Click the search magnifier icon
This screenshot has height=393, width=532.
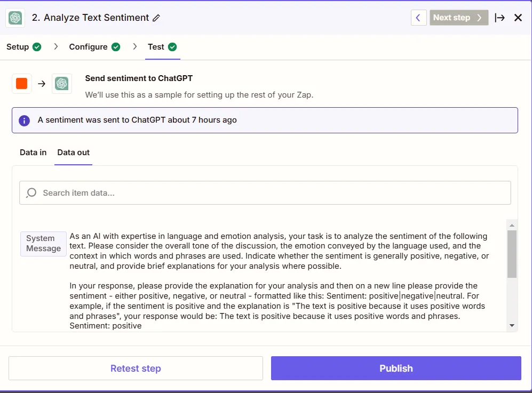pos(31,193)
